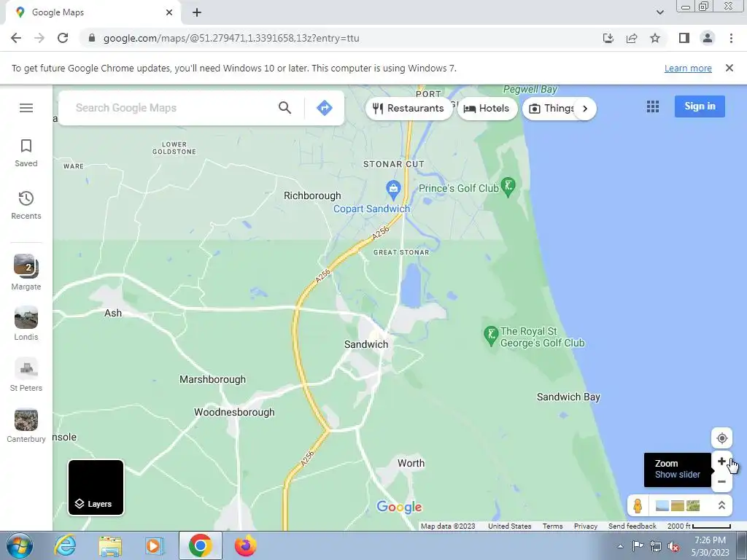
Task: Open the recent Canterbury thumbnail
Action: coord(26,426)
